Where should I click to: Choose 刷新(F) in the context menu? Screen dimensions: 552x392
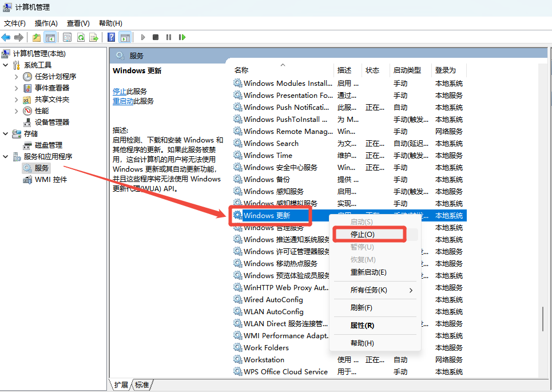(375, 308)
